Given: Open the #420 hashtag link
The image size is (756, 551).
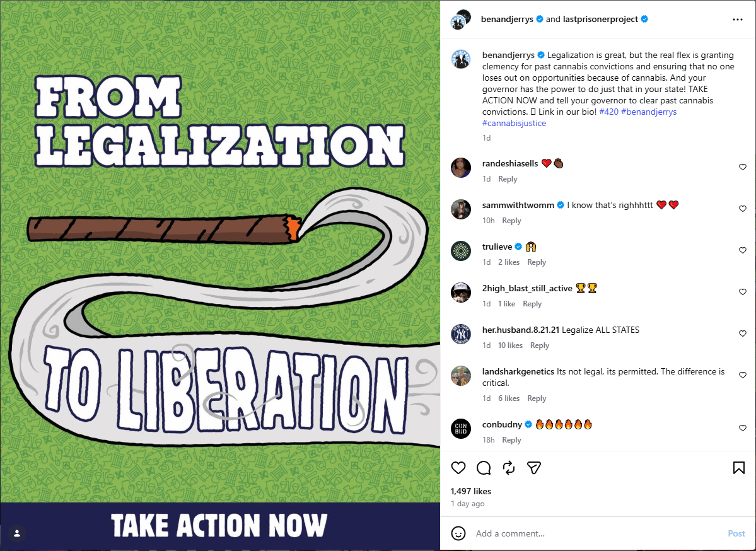Looking at the screenshot, I should pyautogui.click(x=608, y=112).
